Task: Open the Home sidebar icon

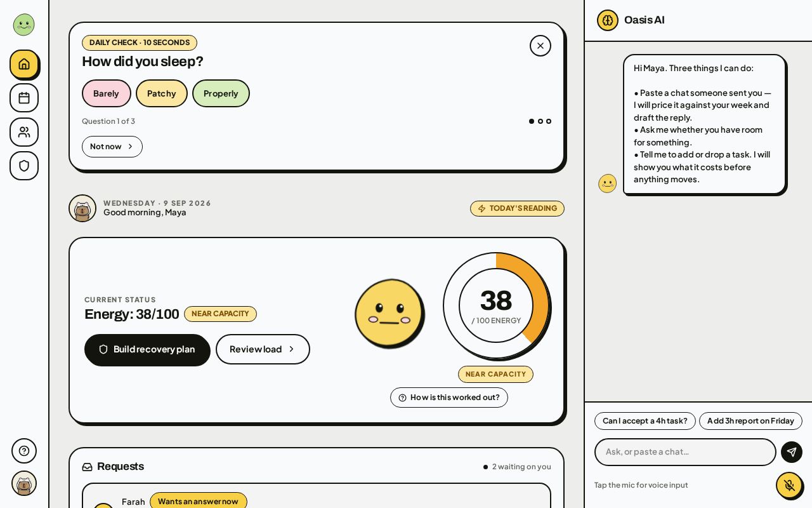Action: 24,64
